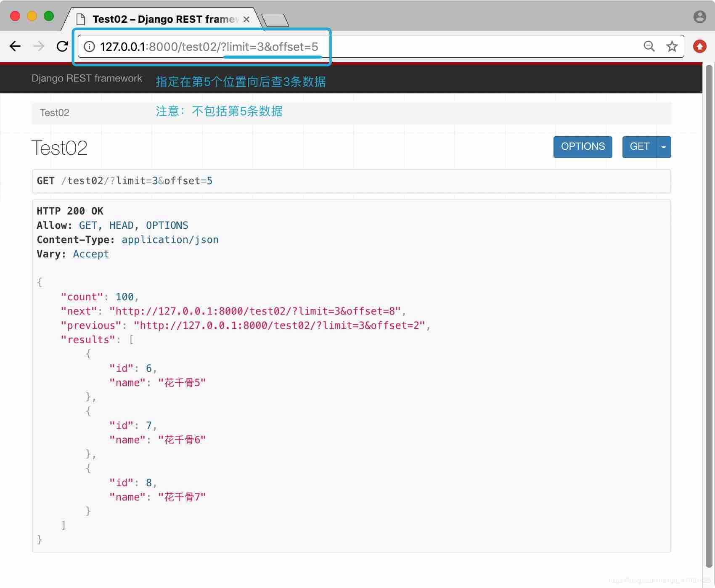Viewport: 715px width, 588px height.
Task: Click the name value "花千骨6"
Action: [x=182, y=440]
